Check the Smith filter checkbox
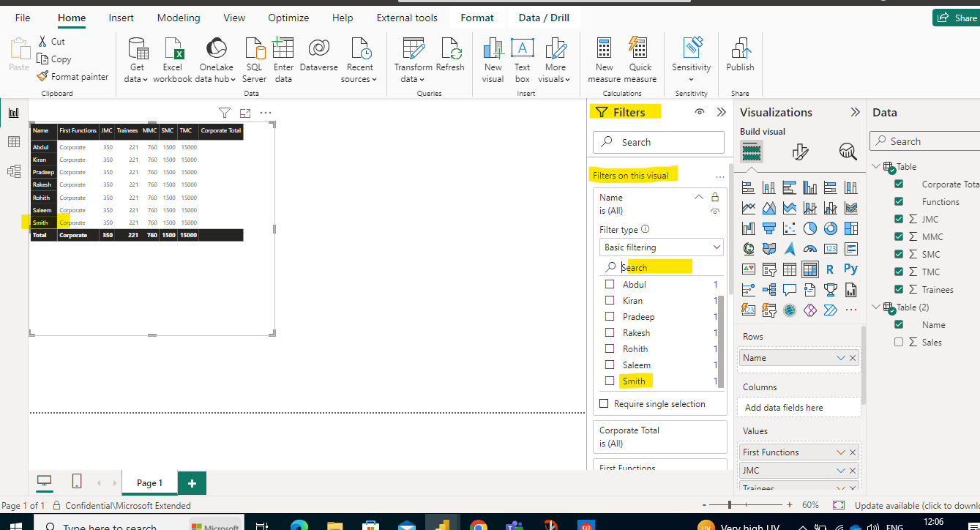Screen dimensions: 980x530 [x=610, y=381]
